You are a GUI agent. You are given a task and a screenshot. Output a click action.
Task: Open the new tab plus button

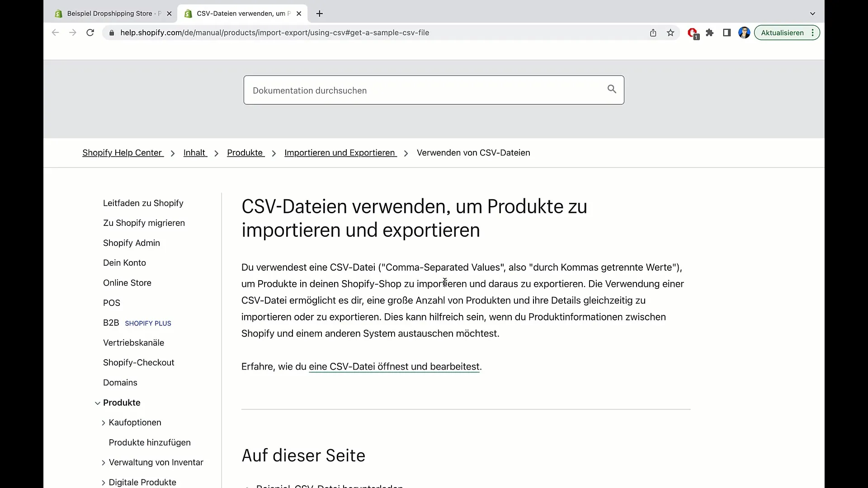pos(320,14)
